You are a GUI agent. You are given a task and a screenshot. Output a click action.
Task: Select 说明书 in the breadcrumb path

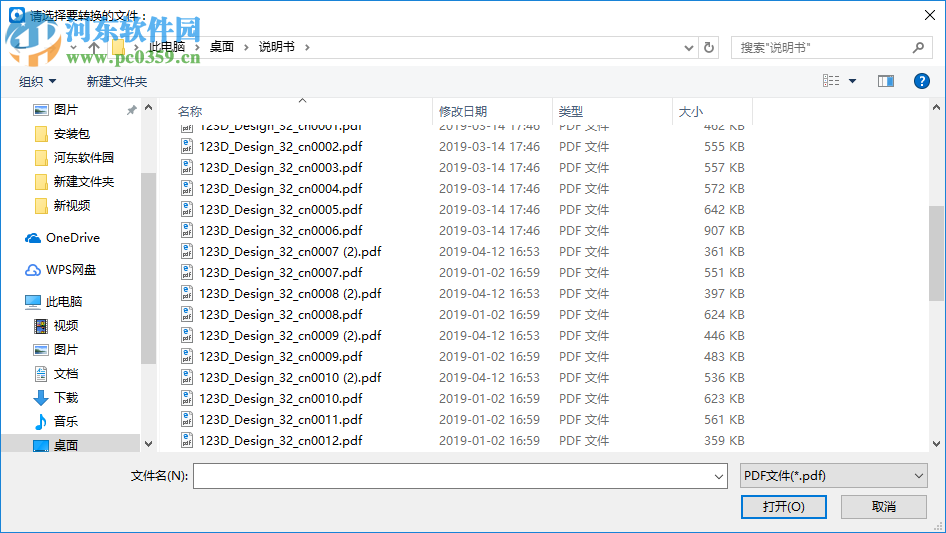(x=276, y=47)
